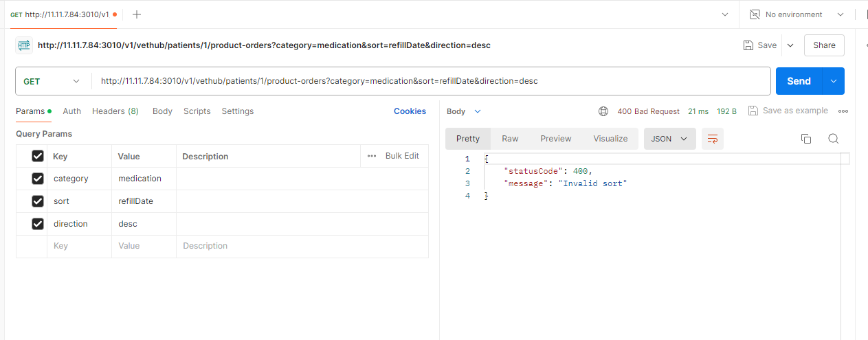Select the GET request tab at top
The image size is (868, 340).
tap(63, 14)
